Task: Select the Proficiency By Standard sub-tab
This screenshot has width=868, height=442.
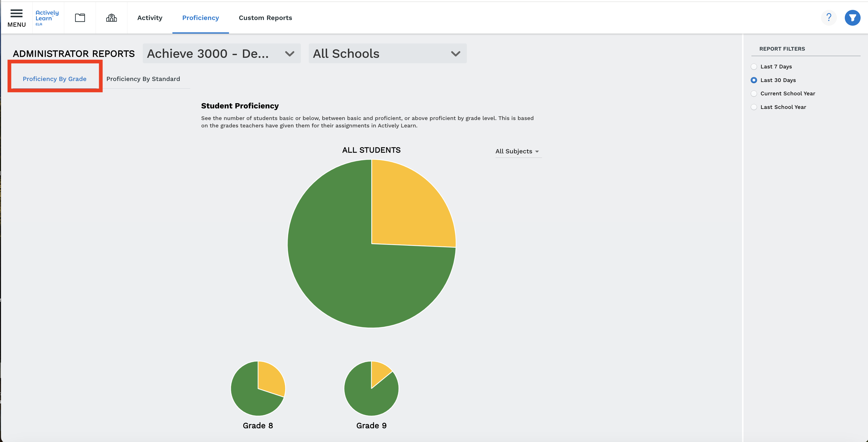Action: [x=143, y=79]
